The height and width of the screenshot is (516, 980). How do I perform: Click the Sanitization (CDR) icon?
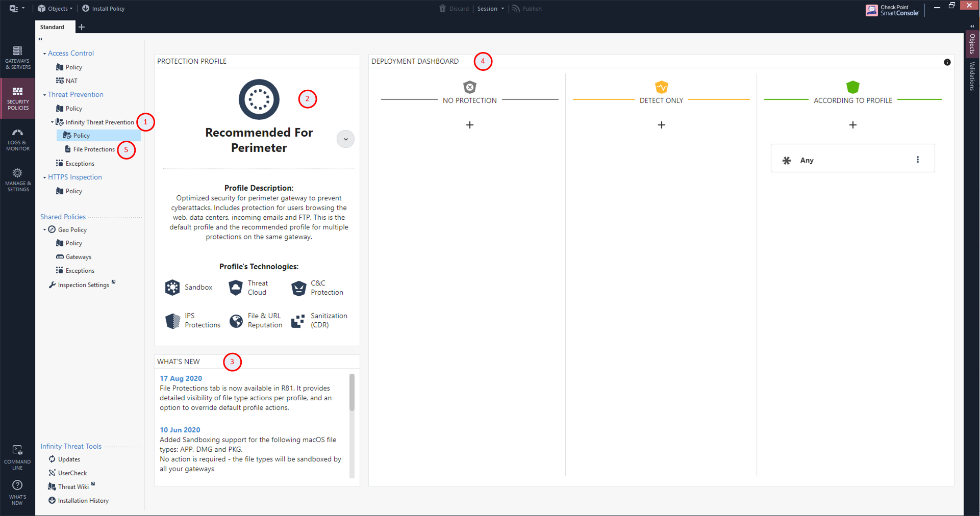298,321
